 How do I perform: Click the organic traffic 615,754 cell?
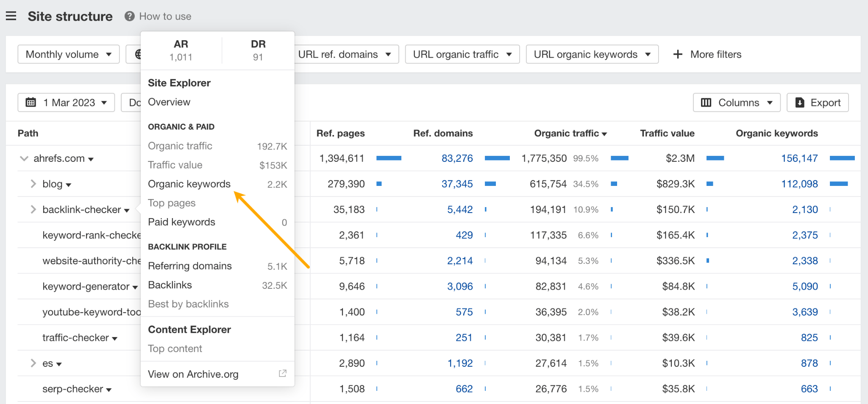click(x=548, y=184)
